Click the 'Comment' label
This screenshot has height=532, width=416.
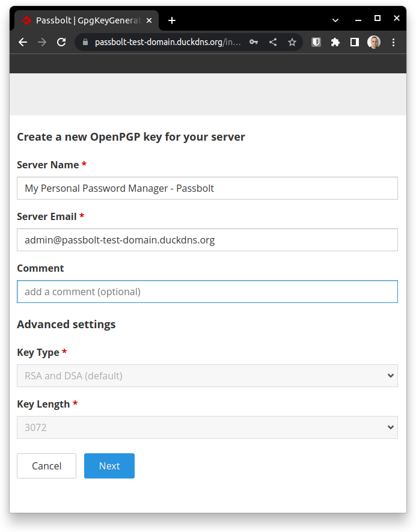(x=40, y=268)
